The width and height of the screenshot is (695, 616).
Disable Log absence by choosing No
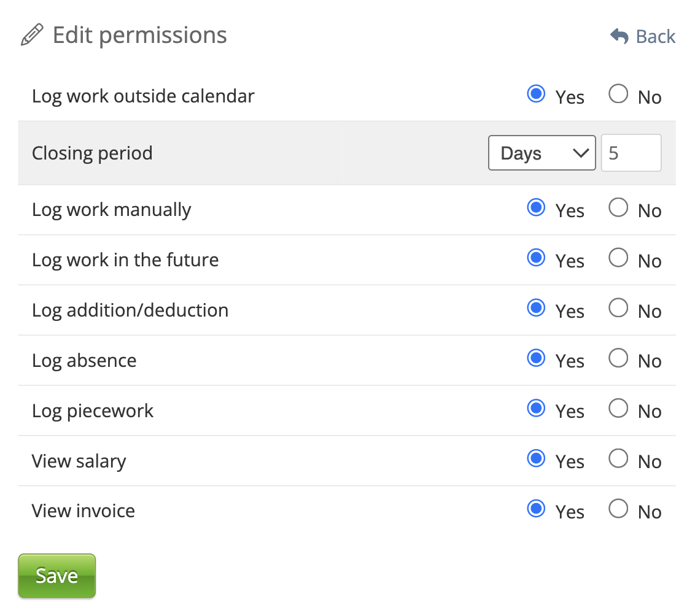point(618,358)
